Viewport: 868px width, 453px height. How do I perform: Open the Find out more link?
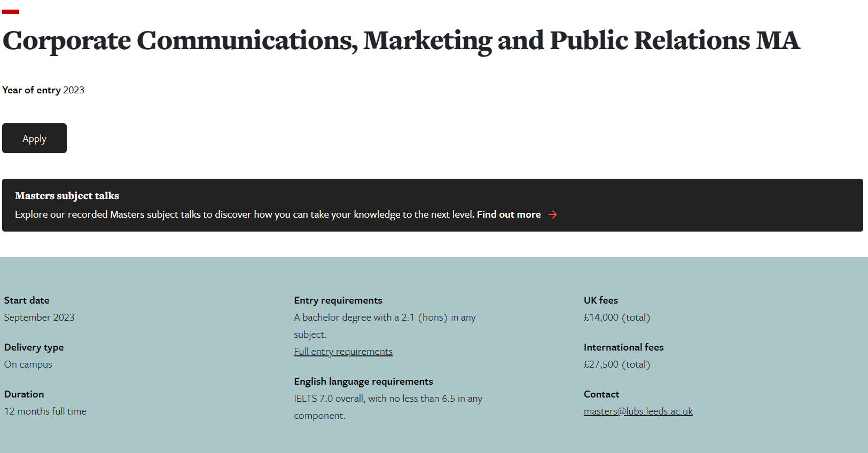click(x=509, y=214)
